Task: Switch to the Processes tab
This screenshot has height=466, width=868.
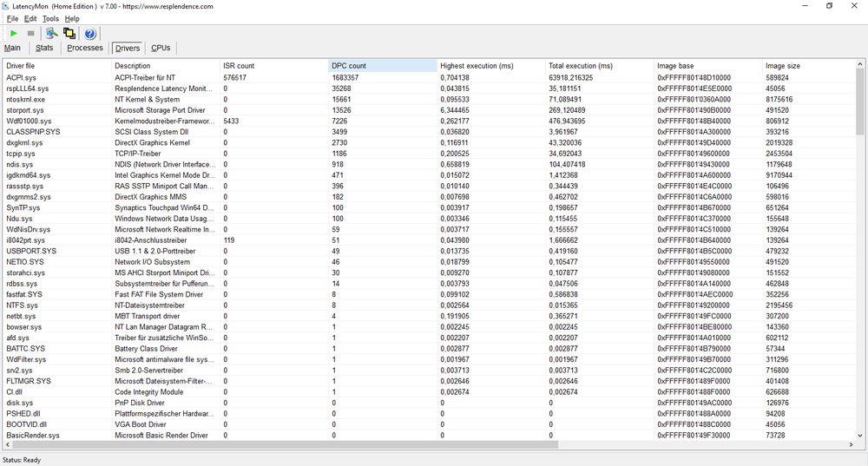Action: 85,48
